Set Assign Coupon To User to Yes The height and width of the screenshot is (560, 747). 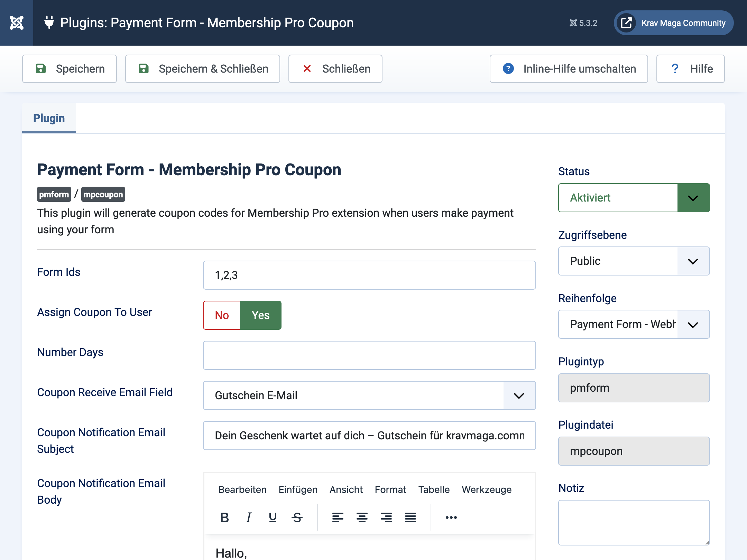click(261, 315)
